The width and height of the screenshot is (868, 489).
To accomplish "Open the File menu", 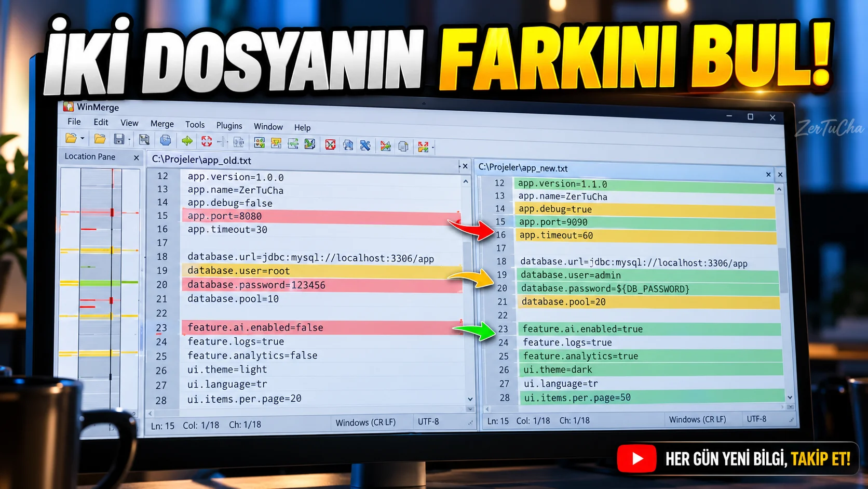I will pyautogui.click(x=74, y=122).
